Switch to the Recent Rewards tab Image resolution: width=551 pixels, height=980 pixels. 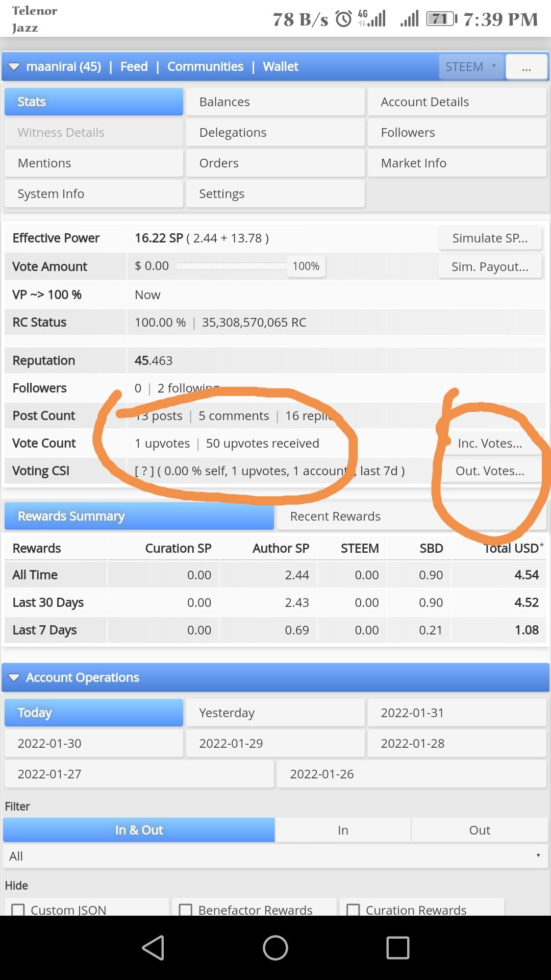coord(411,516)
